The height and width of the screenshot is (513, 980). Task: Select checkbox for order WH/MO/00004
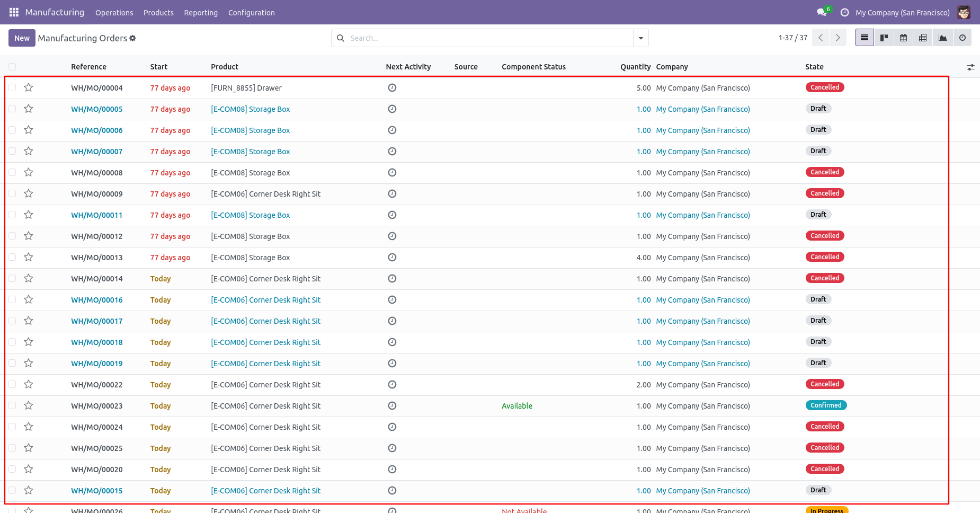[12, 87]
